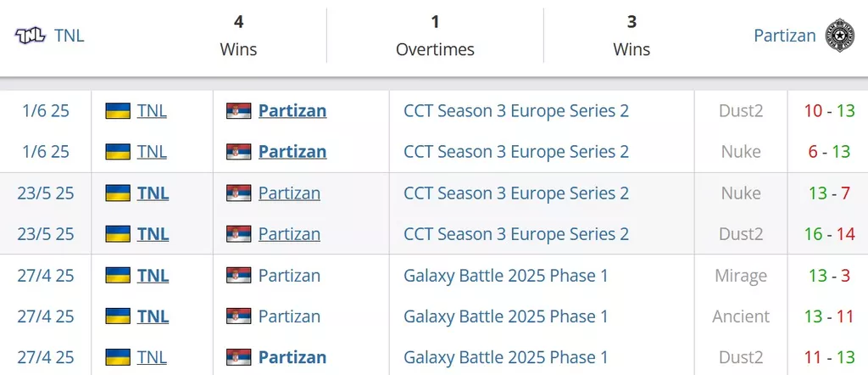Select date 23/5 25 in Nuke row

(x=46, y=193)
